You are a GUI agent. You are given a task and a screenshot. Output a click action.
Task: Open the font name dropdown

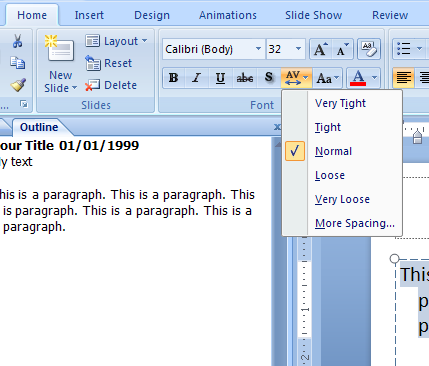258,49
